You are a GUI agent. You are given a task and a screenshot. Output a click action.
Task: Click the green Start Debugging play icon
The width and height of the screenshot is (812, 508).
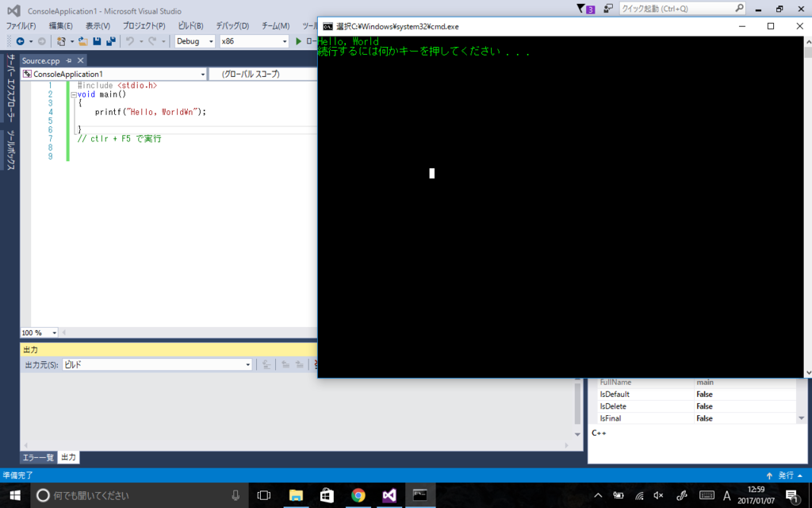(298, 41)
